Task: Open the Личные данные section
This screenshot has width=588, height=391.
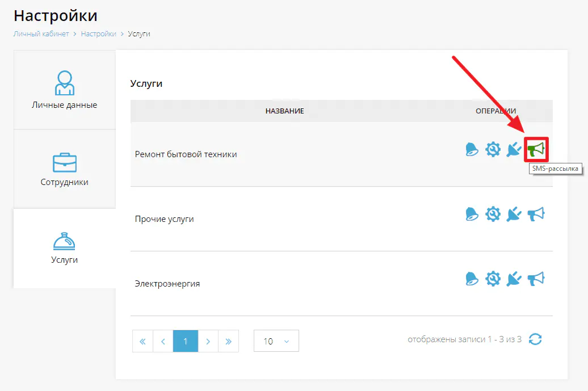Action: (64, 90)
